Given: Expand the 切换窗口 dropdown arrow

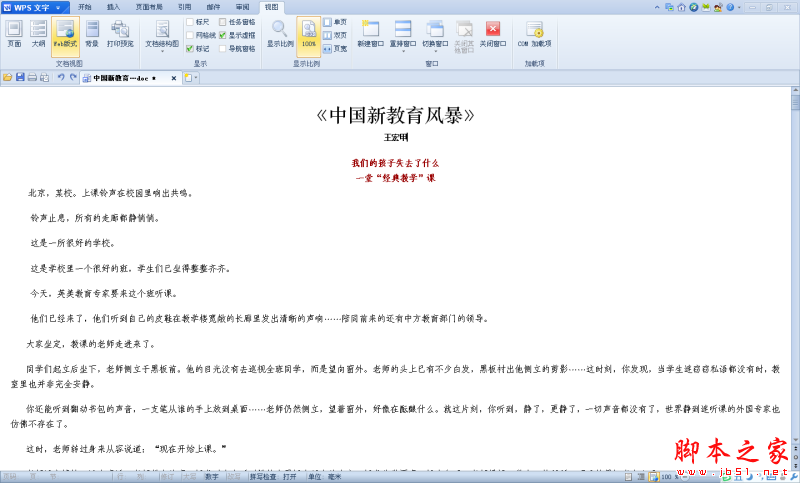Looking at the screenshot, I should (x=435, y=51).
